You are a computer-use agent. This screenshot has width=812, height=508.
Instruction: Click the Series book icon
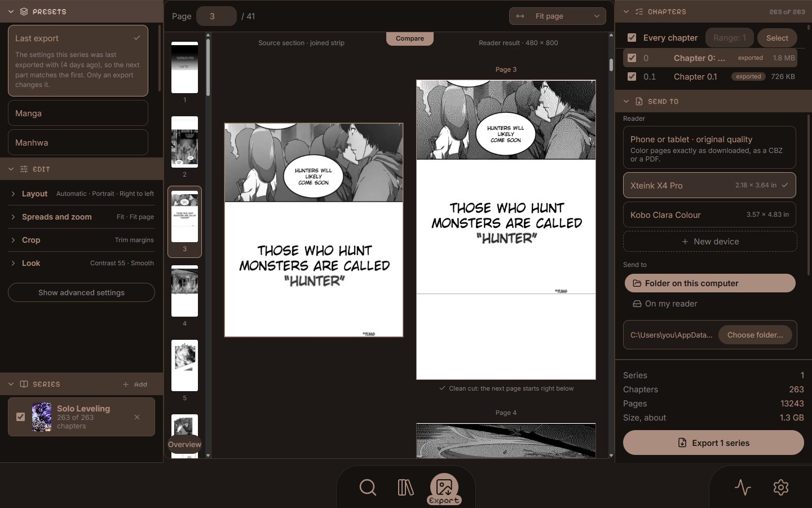24,384
